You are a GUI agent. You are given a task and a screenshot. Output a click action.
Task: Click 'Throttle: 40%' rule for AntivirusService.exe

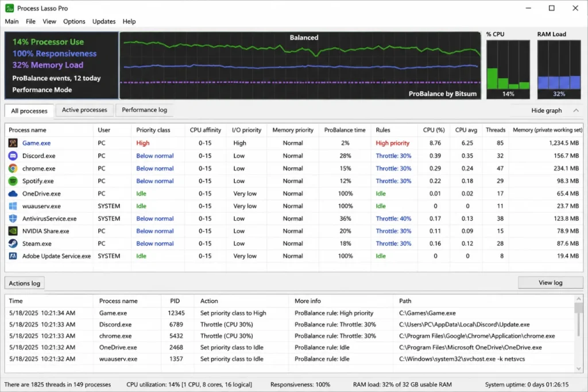[x=393, y=218]
